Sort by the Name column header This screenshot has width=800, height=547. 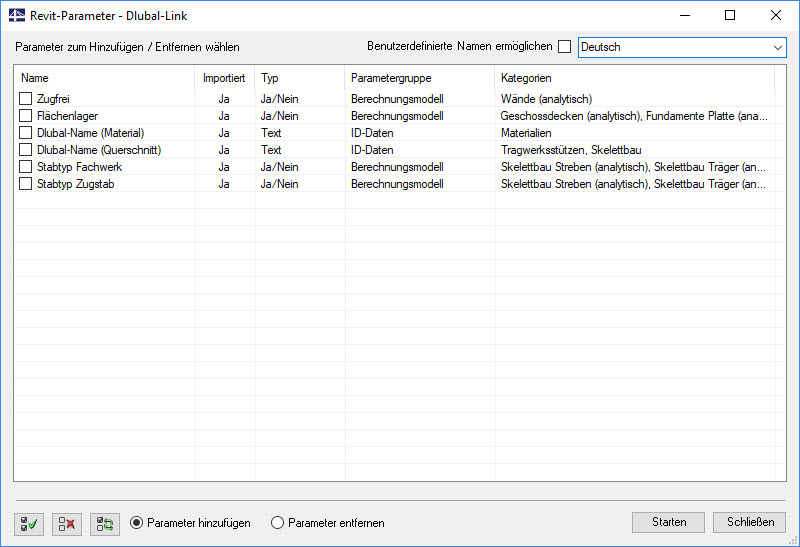tap(105, 78)
